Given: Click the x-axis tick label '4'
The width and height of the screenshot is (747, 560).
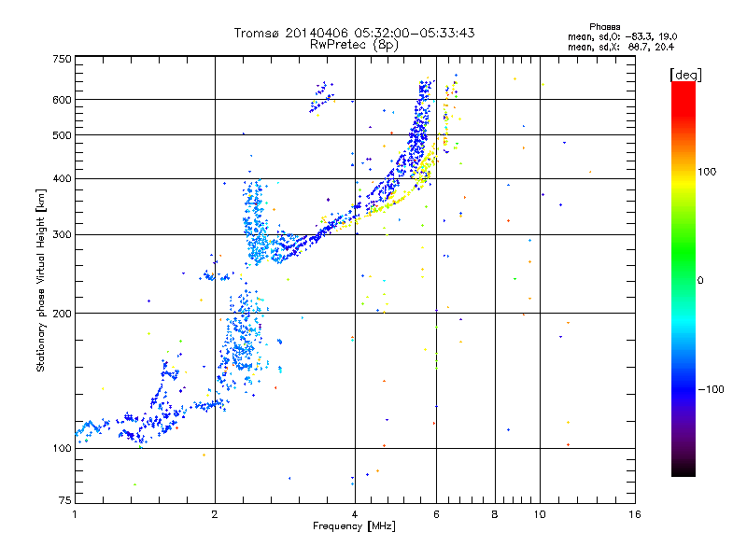Looking at the screenshot, I should [355, 514].
